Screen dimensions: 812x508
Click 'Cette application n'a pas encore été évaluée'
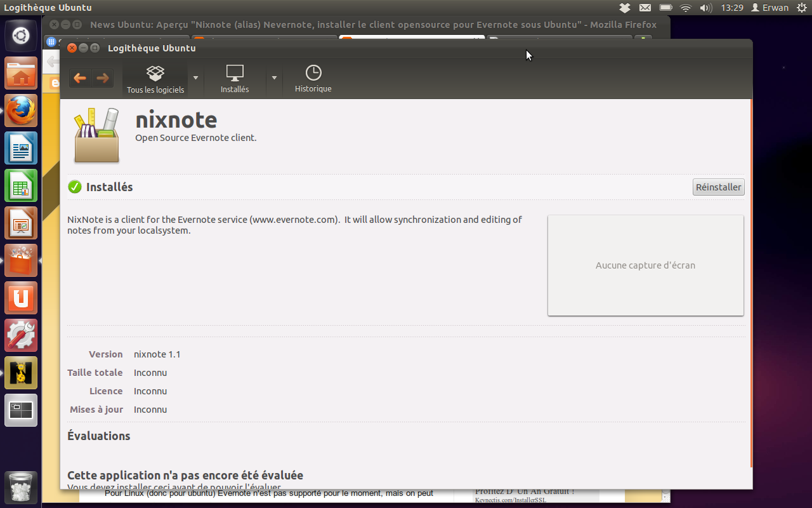[185, 475]
